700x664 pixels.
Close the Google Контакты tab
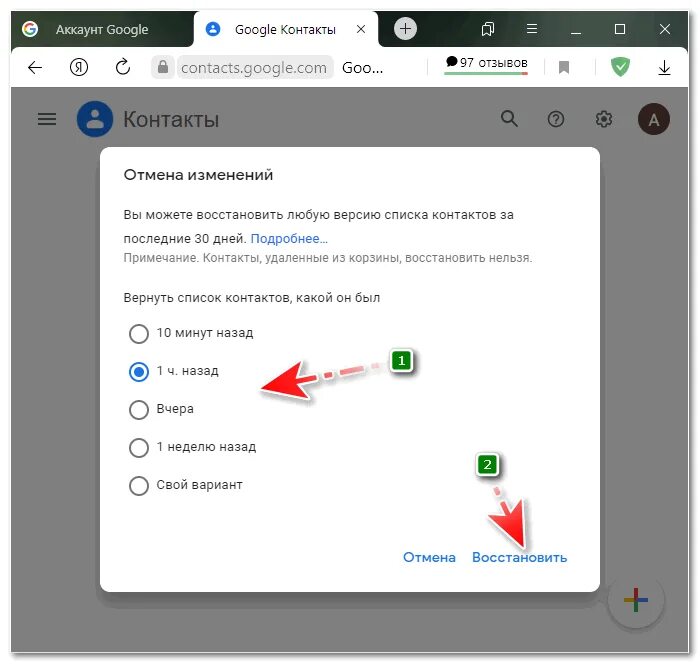361,29
